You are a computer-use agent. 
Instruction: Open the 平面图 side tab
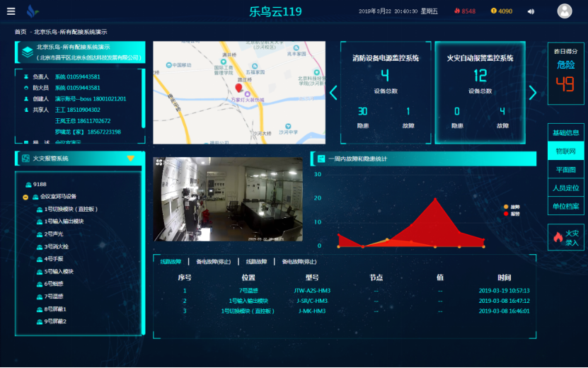pos(565,169)
